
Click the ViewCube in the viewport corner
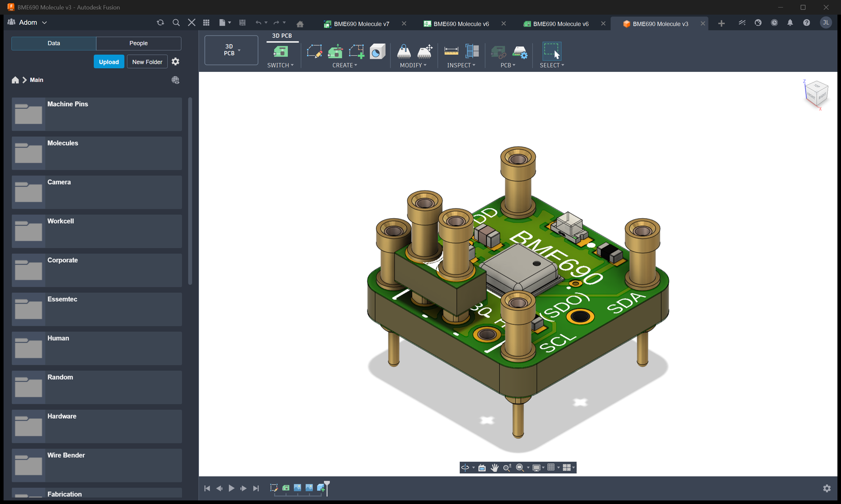pos(816,93)
